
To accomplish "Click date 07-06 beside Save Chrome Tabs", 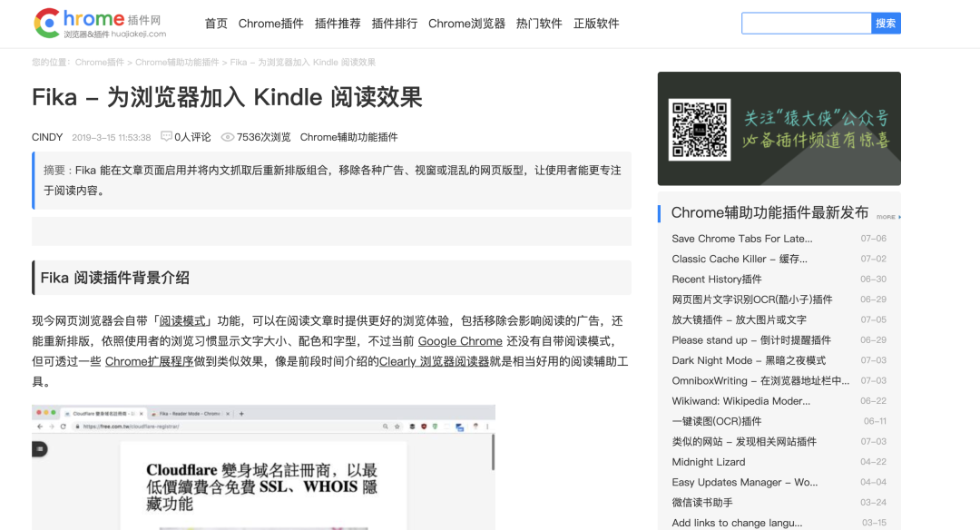I will point(873,239).
